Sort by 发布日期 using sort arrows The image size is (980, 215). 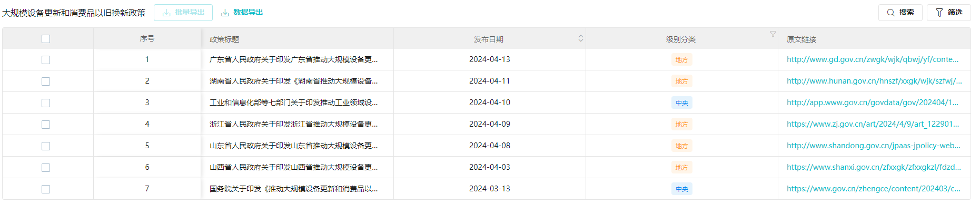tap(581, 38)
